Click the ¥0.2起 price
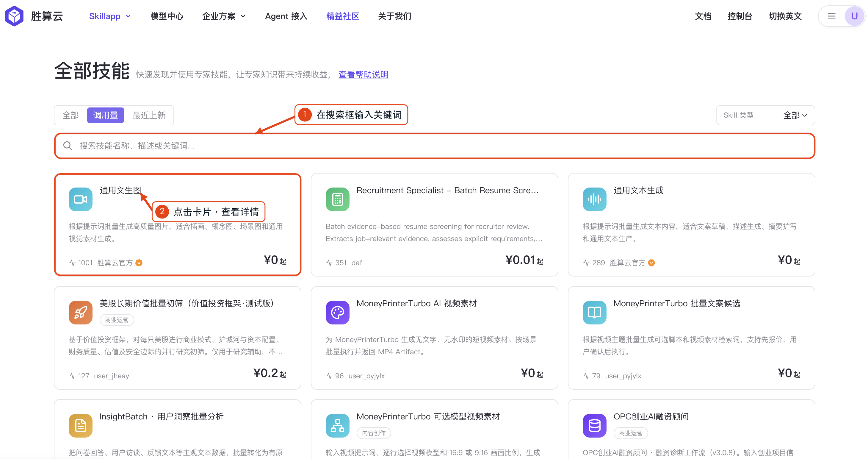The height and width of the screenshot is (459, 868). pyautogui.click(x=270, y=373)
